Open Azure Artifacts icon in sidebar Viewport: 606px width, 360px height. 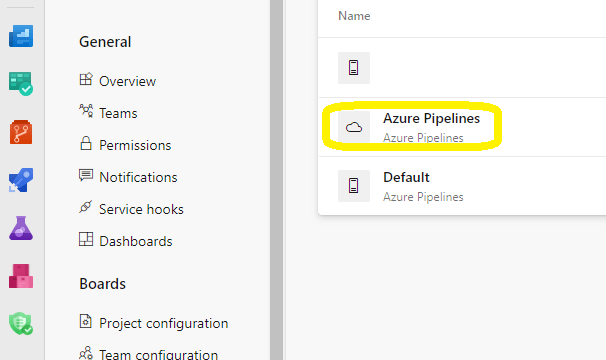click(21, 276)
